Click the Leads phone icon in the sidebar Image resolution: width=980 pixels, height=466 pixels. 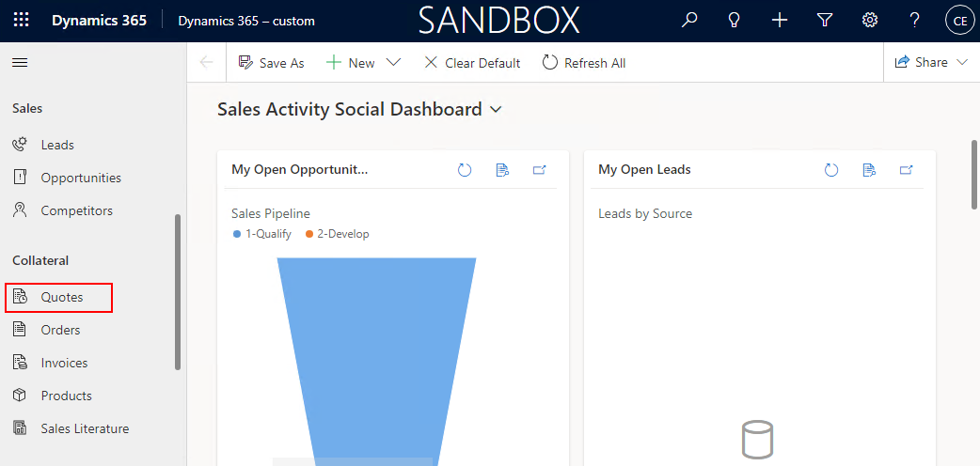(20, 145)
